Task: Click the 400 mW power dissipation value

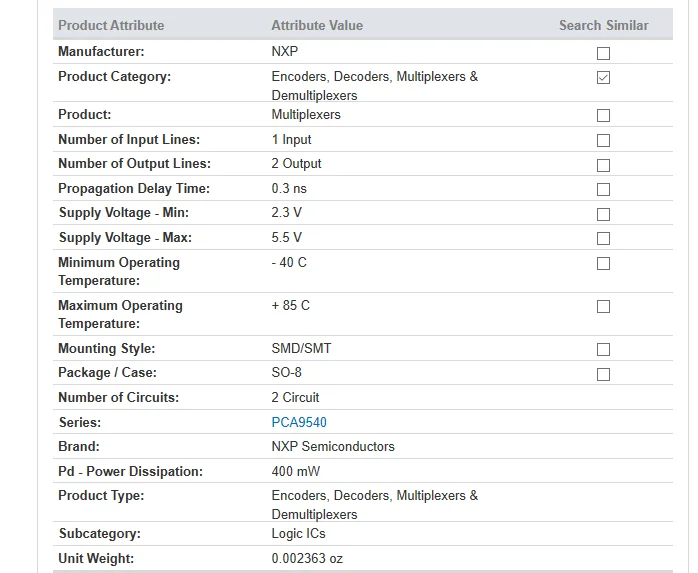Action: [x=296, y=471]
